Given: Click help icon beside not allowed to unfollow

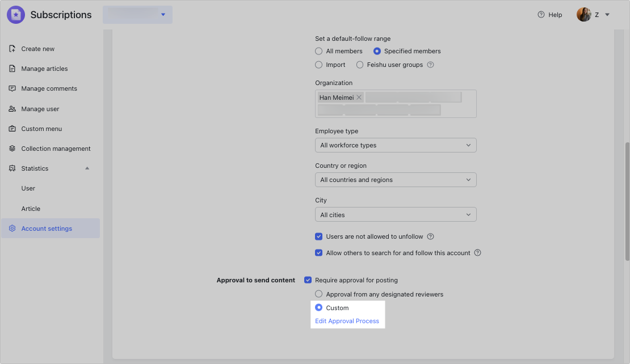Looking at the screenshot, I should pyautogui.click(x=430, y=236).
